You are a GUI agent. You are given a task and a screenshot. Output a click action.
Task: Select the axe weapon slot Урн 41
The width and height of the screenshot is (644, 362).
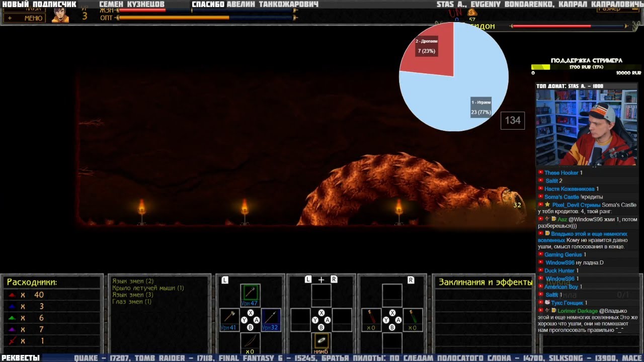tap(229, 319)
